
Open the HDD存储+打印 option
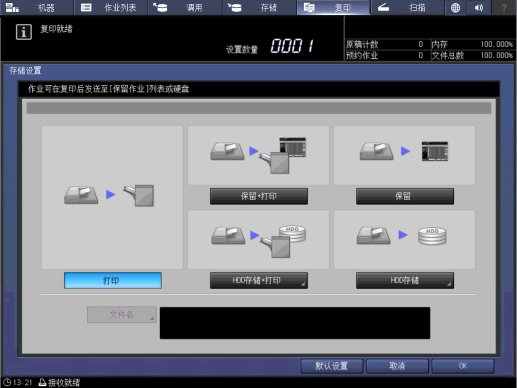259,280
